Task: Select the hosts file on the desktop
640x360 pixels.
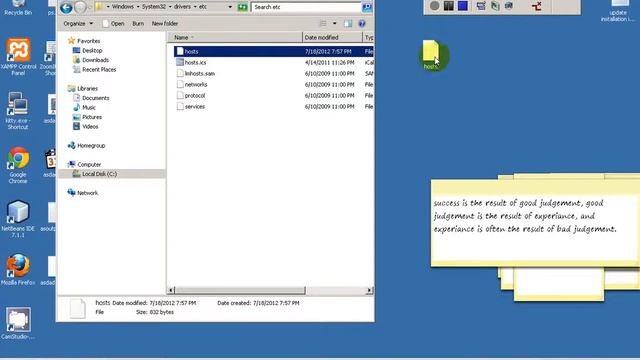Action: point(431,54)
